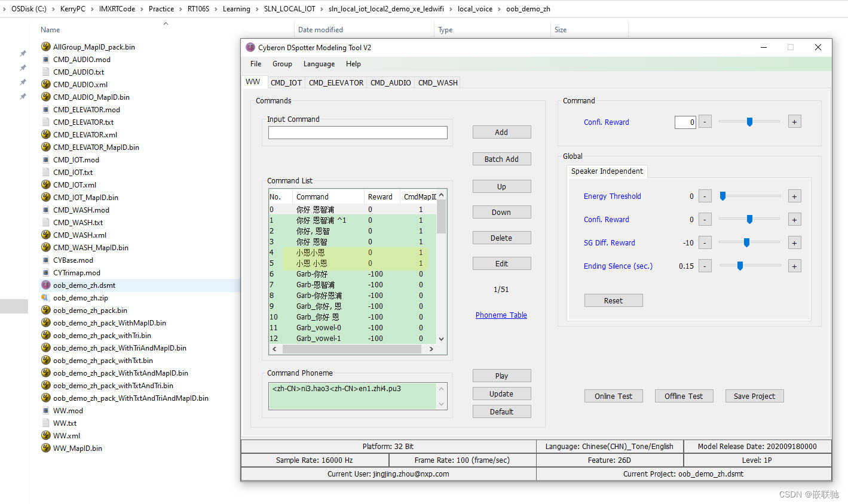Move the command Up
This screenshot has width=848, height=504.
tap(501, 187)
